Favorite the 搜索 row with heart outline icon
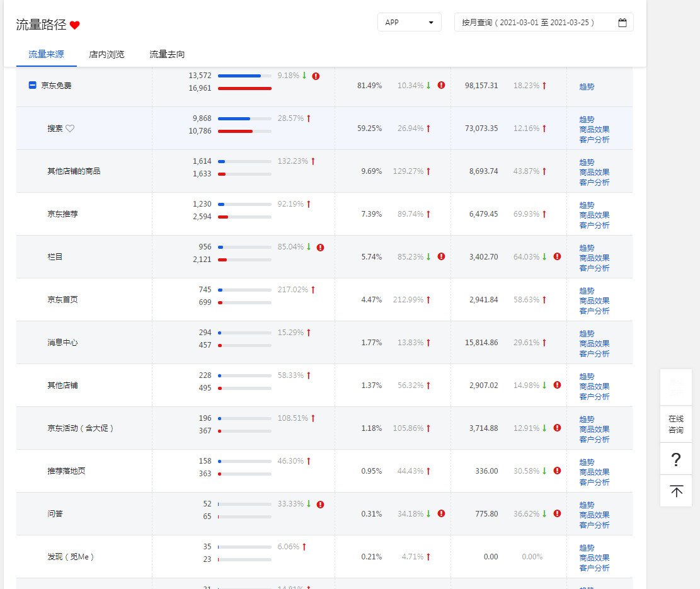 [x=70, y=129]
